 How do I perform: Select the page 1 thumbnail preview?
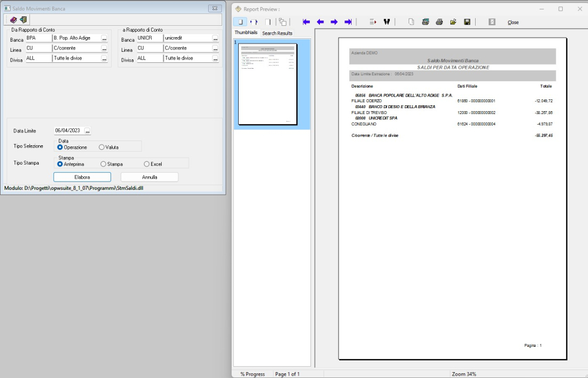(x=268, y=85)
